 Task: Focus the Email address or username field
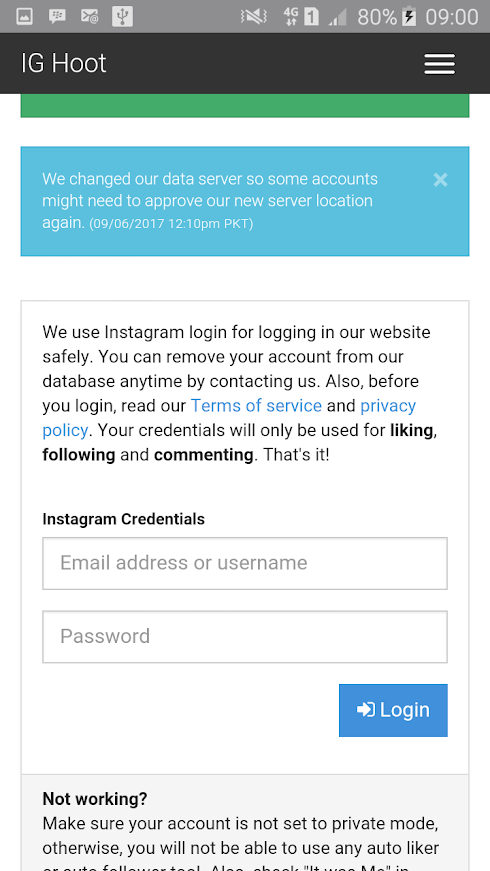tap(245, 563)
